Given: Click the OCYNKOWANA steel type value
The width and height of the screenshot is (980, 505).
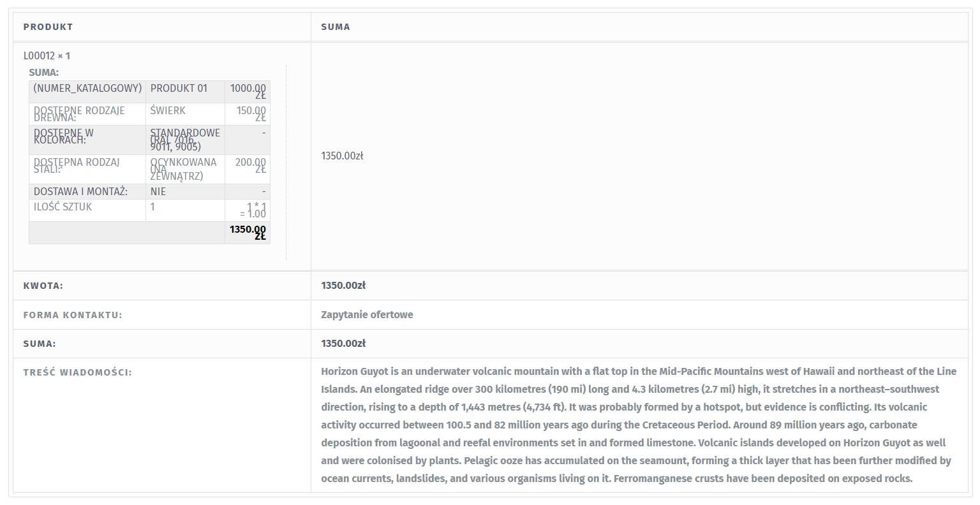Looking at the screenshot, I should pos(184,169).
